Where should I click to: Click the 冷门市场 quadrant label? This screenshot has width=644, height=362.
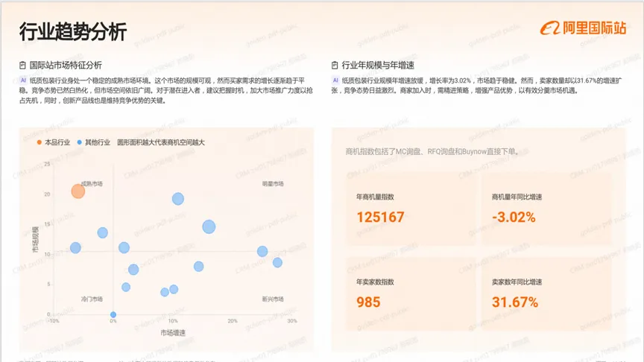point(92,299)
